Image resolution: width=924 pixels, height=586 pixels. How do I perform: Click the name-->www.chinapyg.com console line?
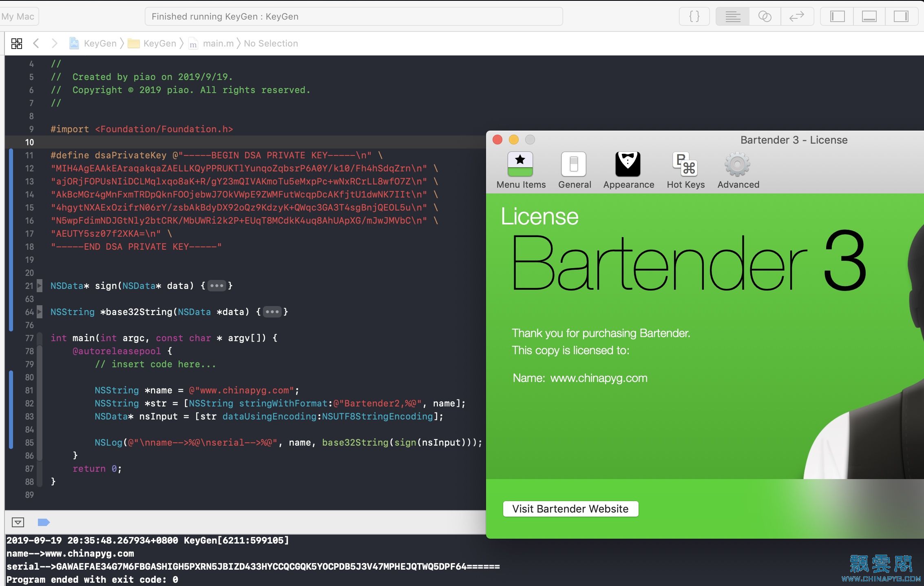coord(70,553)
